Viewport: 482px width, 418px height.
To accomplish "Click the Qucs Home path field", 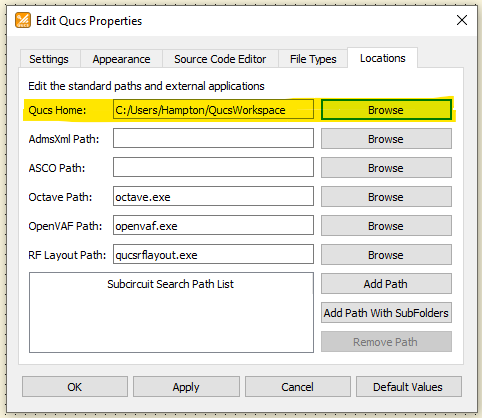I will tap(213, 110).
